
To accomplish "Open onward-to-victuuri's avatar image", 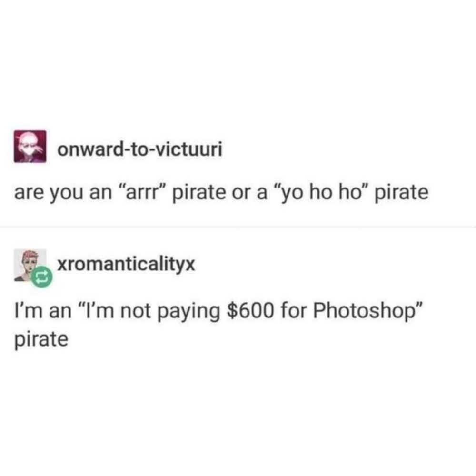I will click(x=30, y=146).
